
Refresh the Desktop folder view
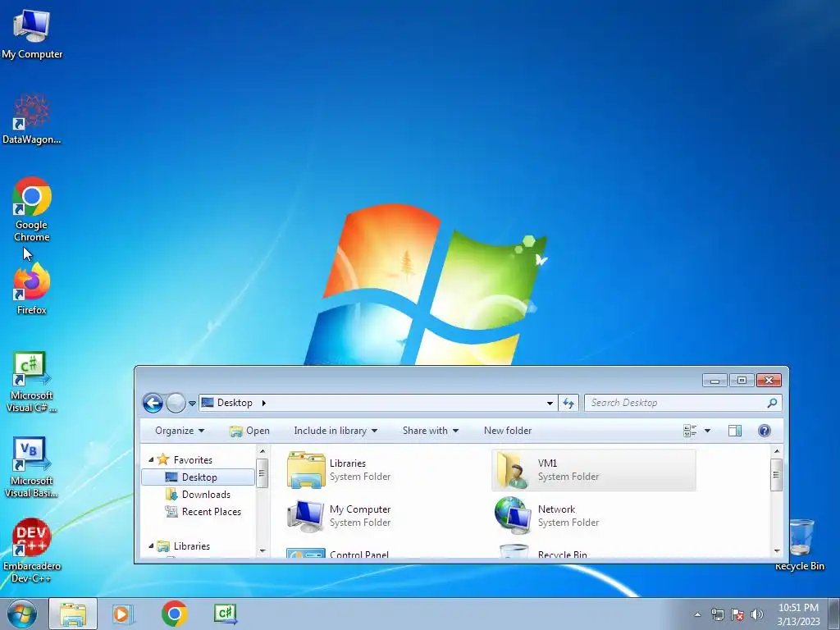point(568,403)
